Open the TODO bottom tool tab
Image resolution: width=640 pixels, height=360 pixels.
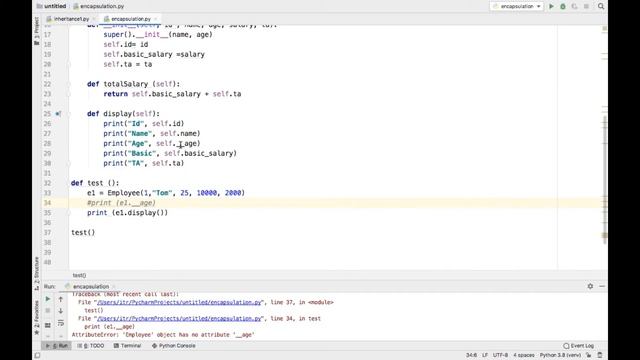click(x=91, y=346)
